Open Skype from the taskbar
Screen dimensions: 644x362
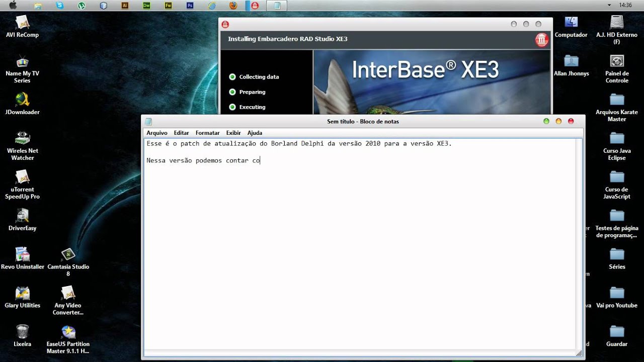pyautogui.click(x=60, y=6)
